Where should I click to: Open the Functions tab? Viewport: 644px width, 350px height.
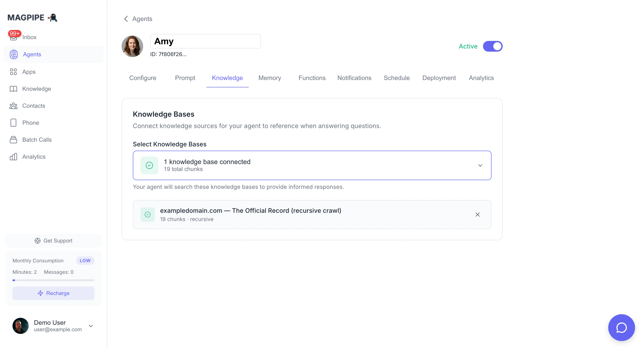click(312, 78)
